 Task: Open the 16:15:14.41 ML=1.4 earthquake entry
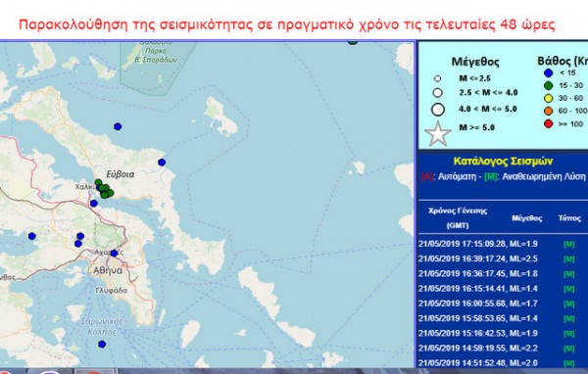(x=478, y=289)
